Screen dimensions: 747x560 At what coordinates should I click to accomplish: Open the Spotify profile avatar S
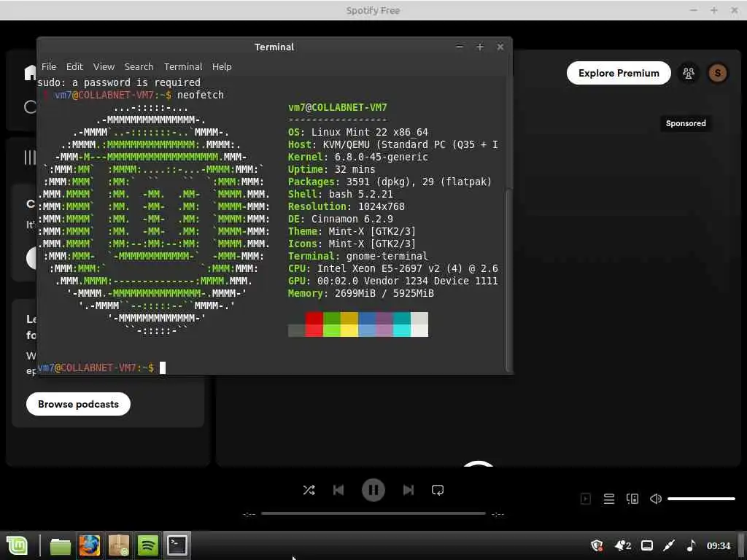tap(718, 73)
